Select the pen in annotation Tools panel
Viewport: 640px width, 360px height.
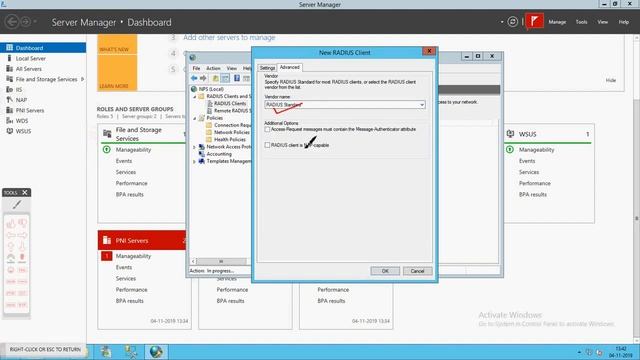tap(17, 204)
